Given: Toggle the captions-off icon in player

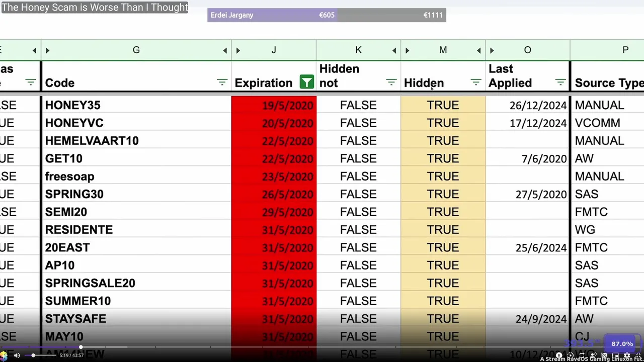Looking at the screenshot, I should point(604,355).
